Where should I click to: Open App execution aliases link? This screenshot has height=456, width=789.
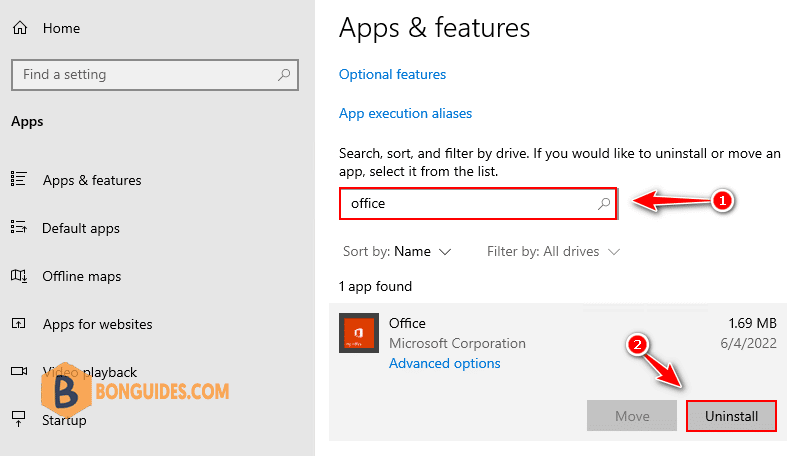point(406,114)
